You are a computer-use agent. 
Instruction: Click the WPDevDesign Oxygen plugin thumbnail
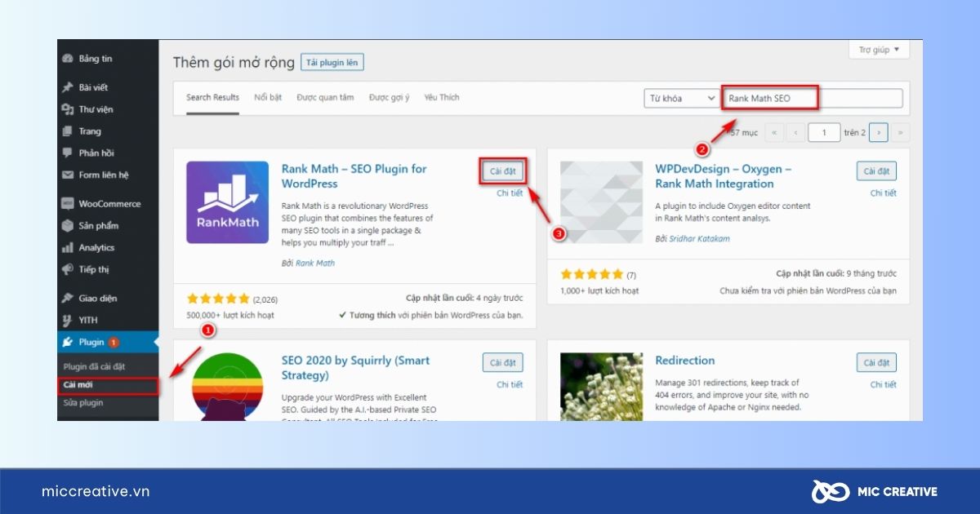(601, 202)
